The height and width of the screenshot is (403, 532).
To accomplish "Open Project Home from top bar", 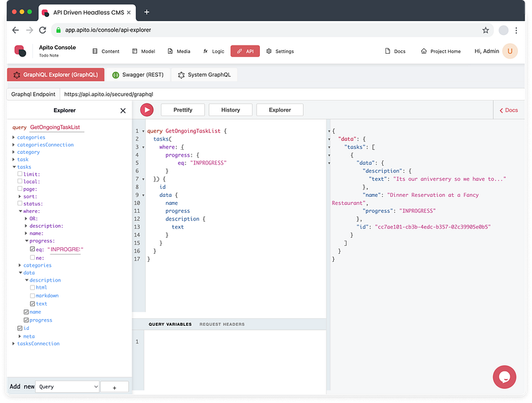I will point(441,51).
